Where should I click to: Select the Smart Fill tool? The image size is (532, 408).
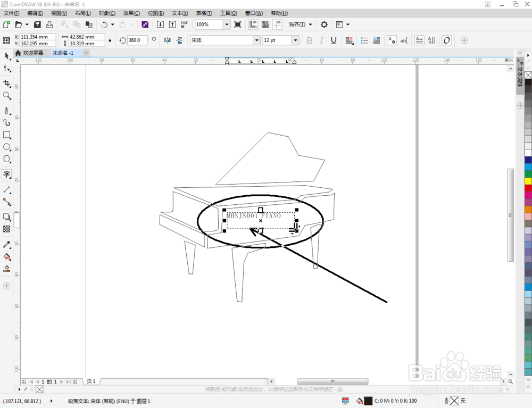click(x=6, y=269)
